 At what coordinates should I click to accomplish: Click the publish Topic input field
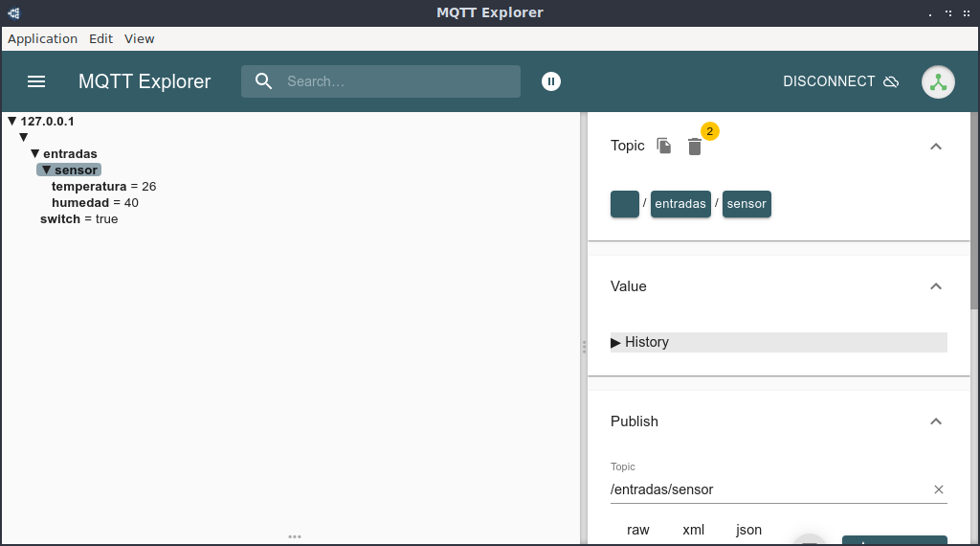pyautogui.click(x=768, y=489)
